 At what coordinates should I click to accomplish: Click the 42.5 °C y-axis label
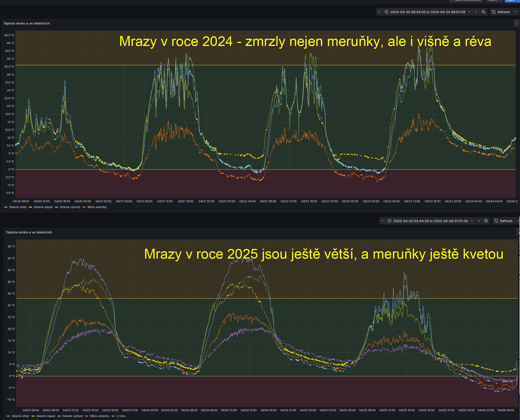[x=9, y=35]
